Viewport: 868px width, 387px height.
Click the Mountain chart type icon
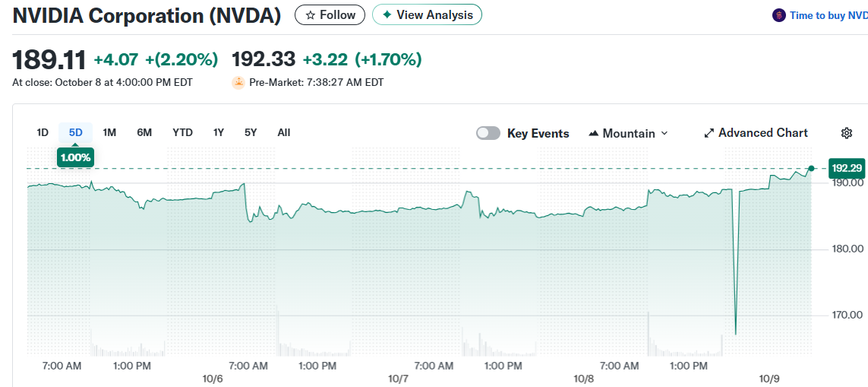[594, 133]
